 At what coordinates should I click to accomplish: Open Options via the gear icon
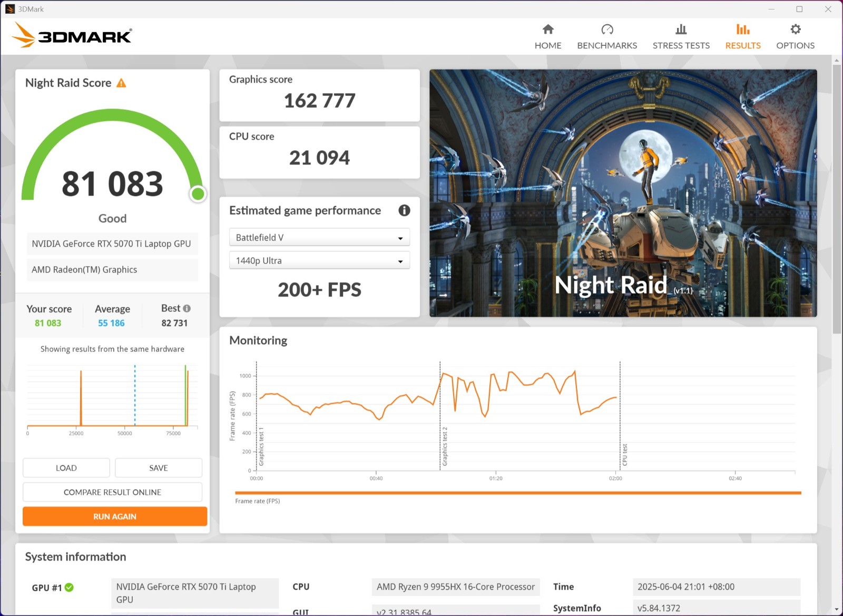[796, 29]
